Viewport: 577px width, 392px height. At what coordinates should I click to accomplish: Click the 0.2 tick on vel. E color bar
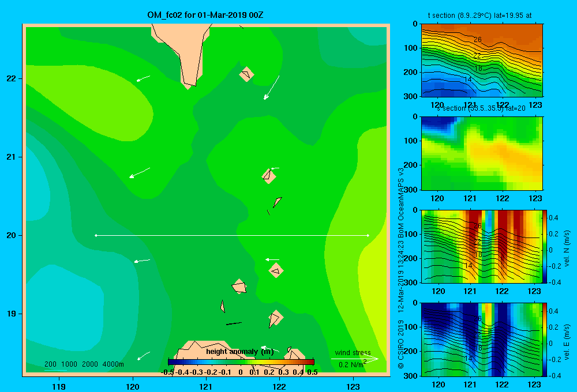point(553,327)
